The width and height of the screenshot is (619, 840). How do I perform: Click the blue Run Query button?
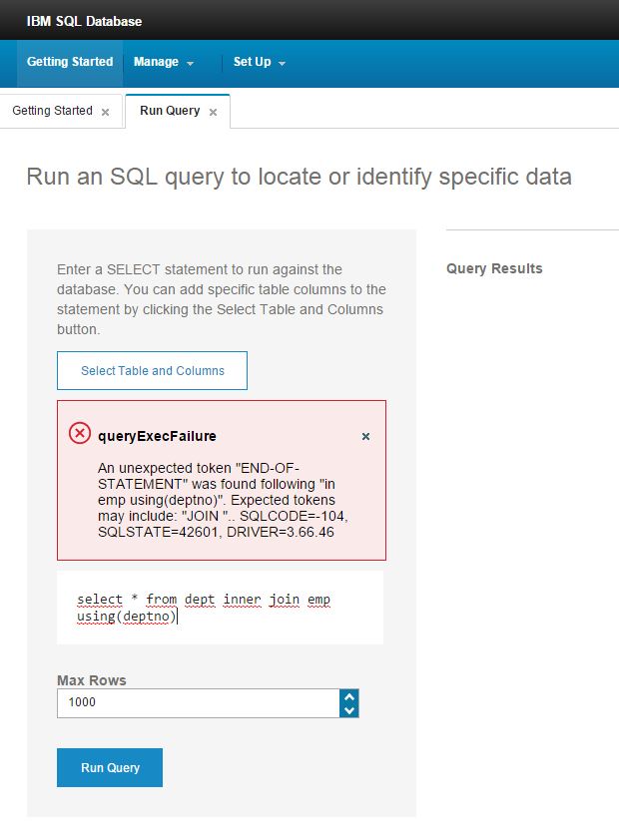(110, 768)
